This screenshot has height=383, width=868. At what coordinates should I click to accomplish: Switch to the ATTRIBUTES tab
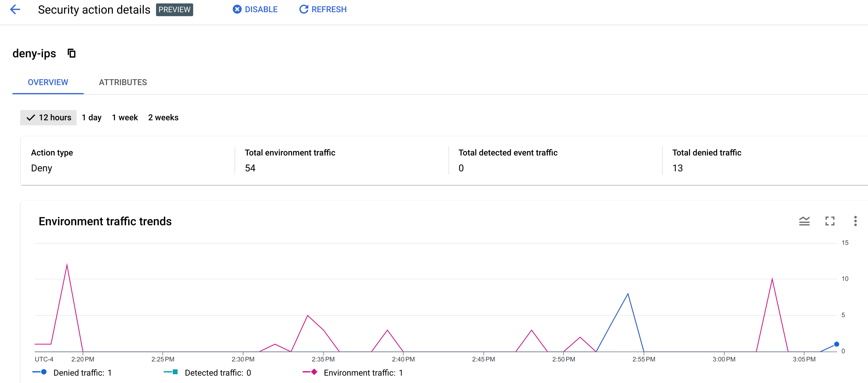[x=123, y=82]
